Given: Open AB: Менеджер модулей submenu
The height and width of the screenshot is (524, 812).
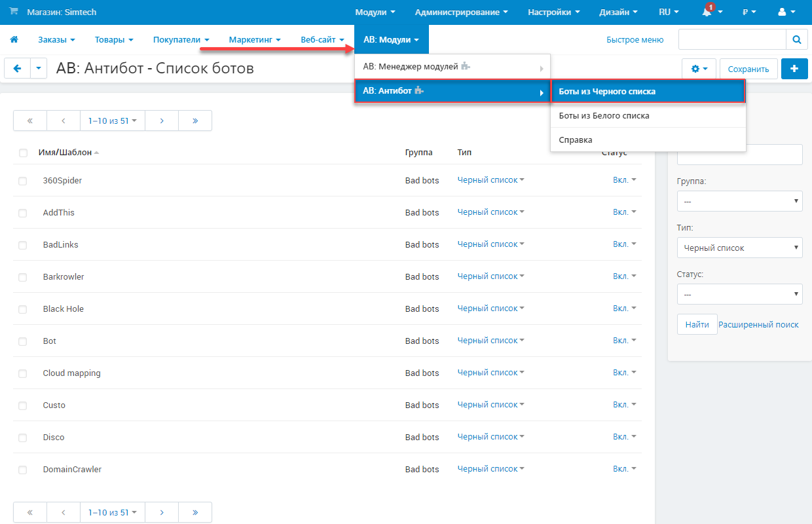Looking at the screenshot, I should click(452, 67).
